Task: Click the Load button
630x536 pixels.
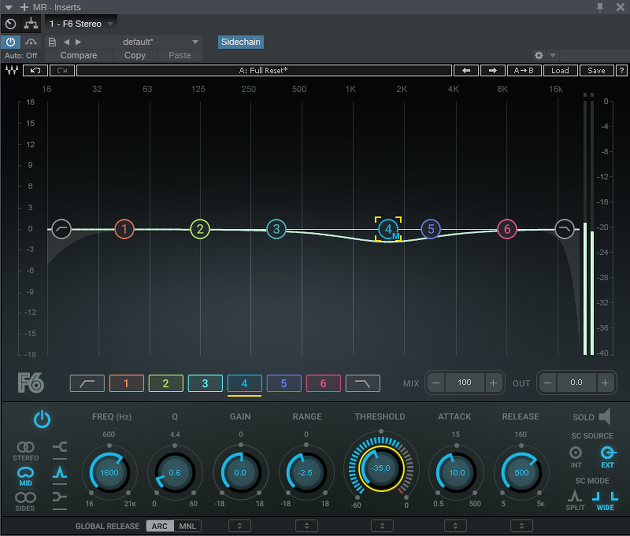Action: [x=560, y=71]
